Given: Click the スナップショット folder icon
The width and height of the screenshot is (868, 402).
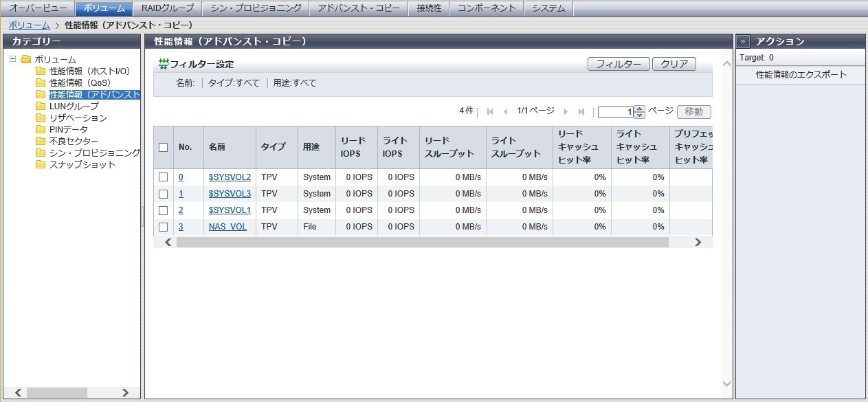Looking at the screenshot, I should pyautogui.click(x=41, y=165).
